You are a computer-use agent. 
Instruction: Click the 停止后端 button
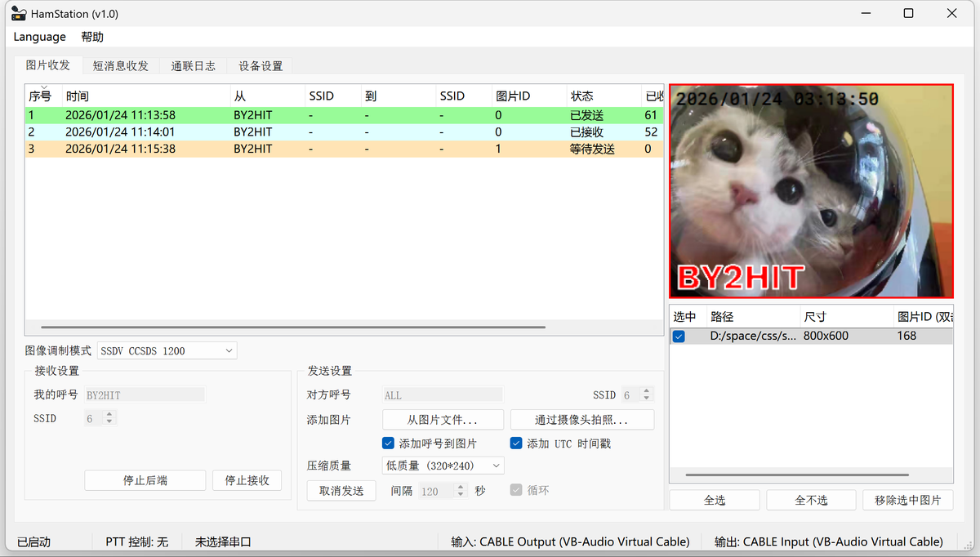(145, 480)
